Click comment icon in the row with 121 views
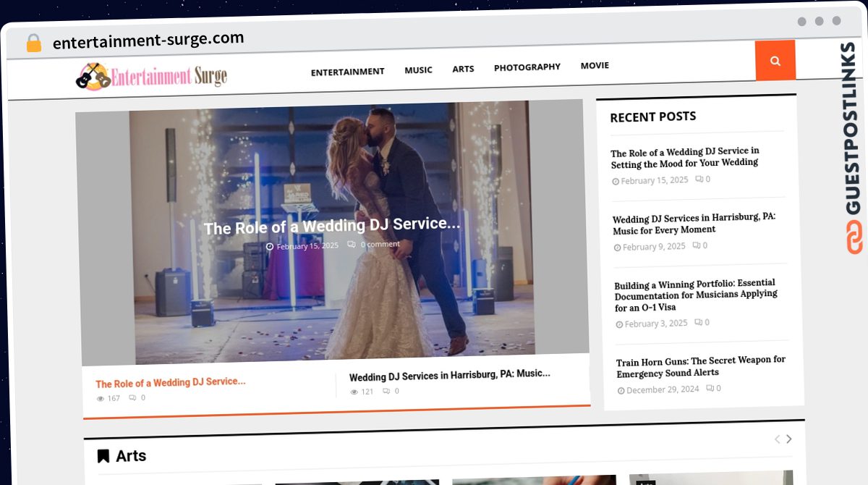 [387, 392]
